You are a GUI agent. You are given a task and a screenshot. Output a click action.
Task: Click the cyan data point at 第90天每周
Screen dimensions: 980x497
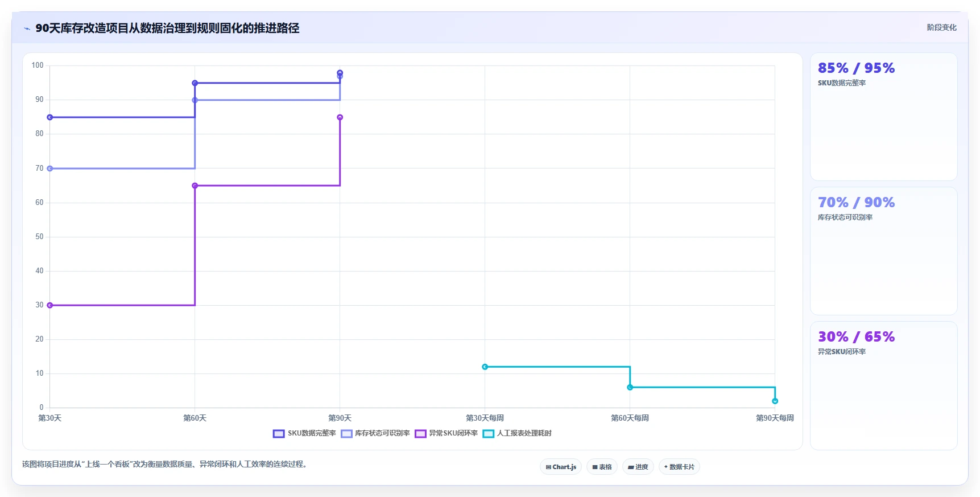coord(775,401)
